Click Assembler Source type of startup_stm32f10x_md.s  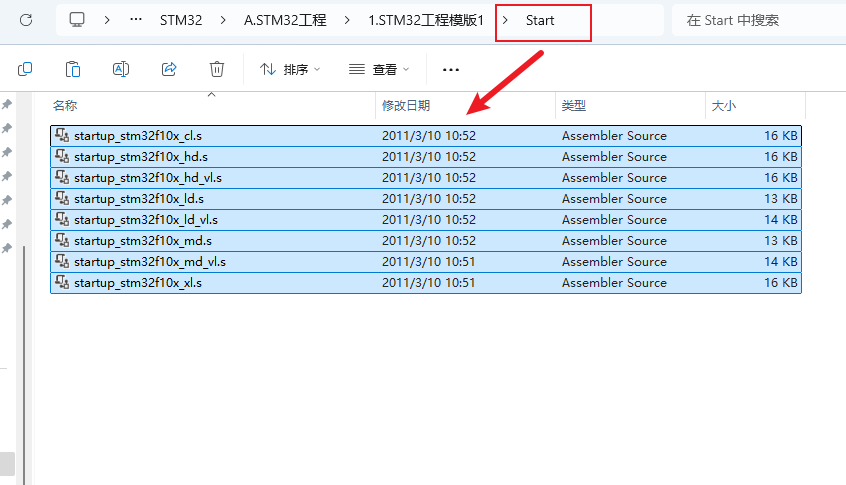(x=614, y=241)
